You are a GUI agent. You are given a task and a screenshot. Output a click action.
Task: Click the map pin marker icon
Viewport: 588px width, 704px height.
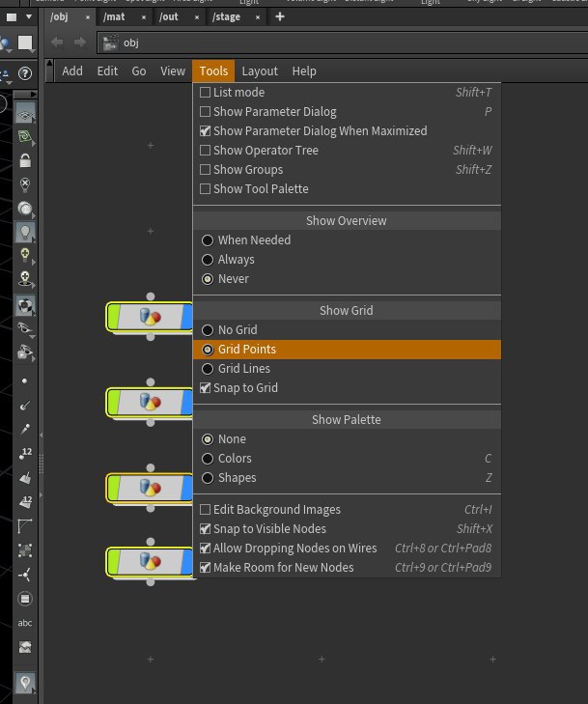[25, 683]
